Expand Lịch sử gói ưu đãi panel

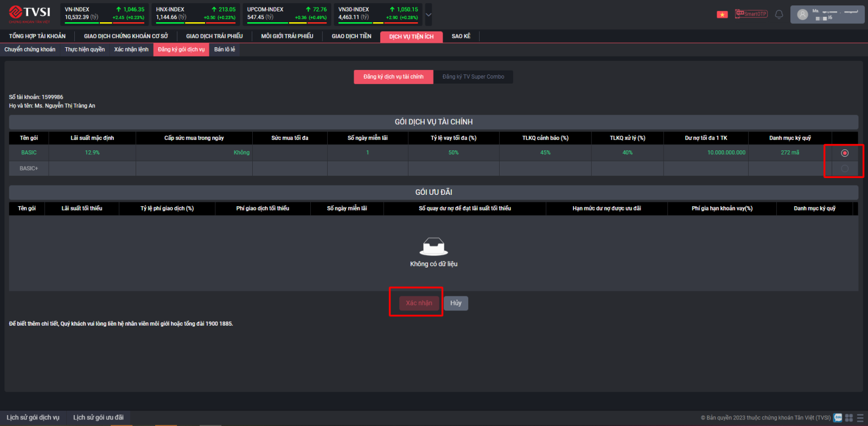98,417
